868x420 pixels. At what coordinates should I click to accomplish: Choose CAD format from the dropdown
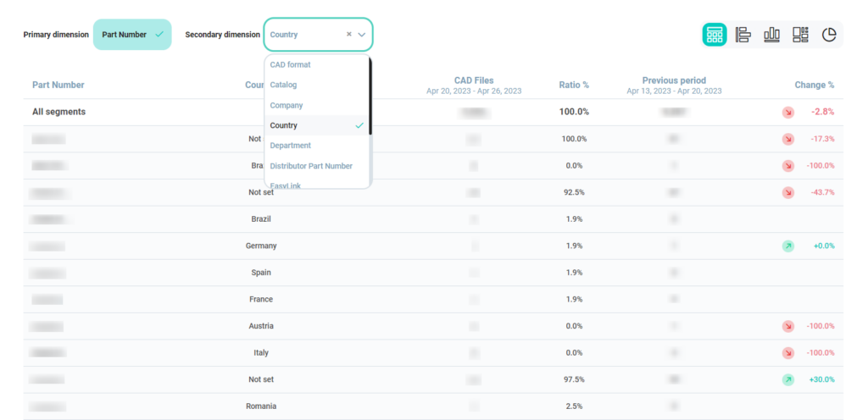290,64
